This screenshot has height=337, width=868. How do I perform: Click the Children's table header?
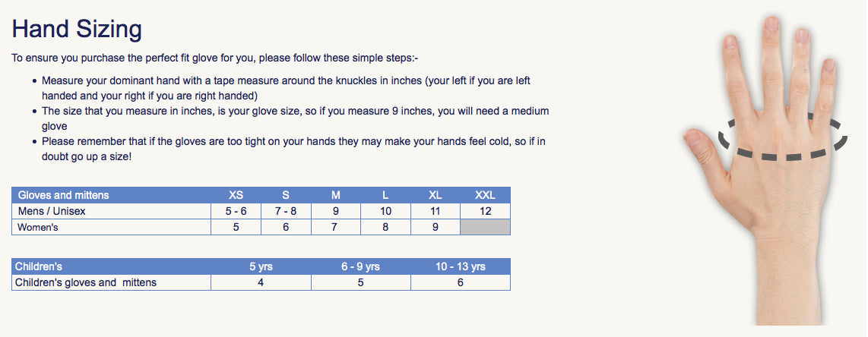point(111,266)
